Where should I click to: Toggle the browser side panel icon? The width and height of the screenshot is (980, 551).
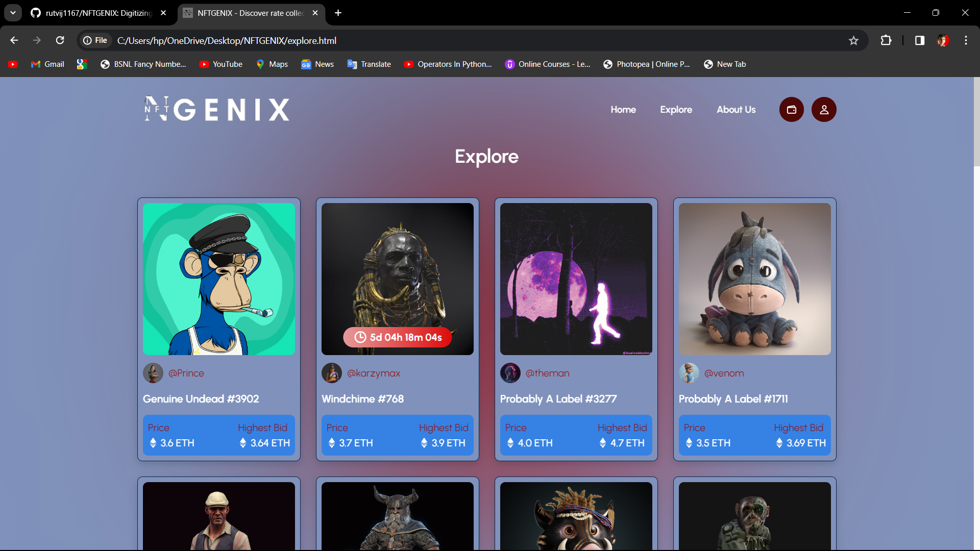click(919, 40)
